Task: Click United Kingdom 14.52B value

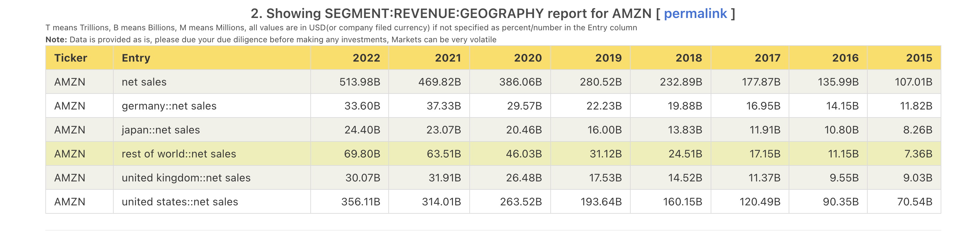Action: (x=685, y=177)
